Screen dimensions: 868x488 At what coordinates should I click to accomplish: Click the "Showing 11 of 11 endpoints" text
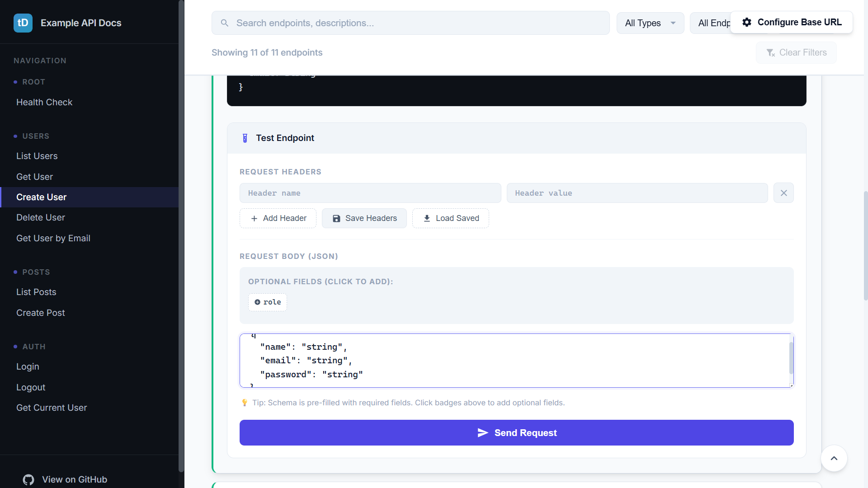click(x=267, y=53)
